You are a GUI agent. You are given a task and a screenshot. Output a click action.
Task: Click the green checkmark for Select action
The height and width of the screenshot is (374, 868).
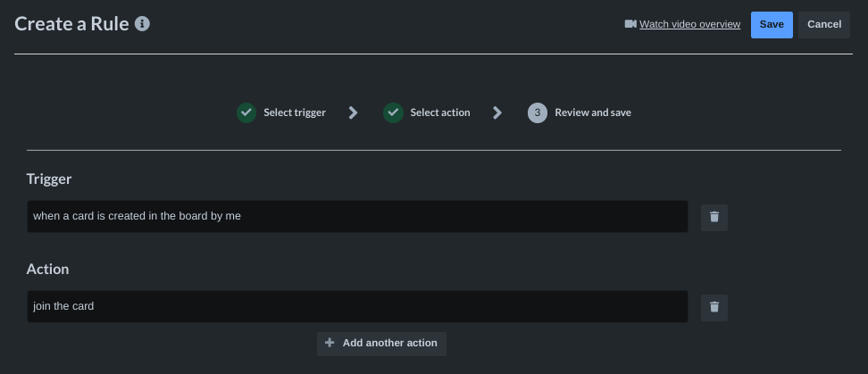pos(393,112)
